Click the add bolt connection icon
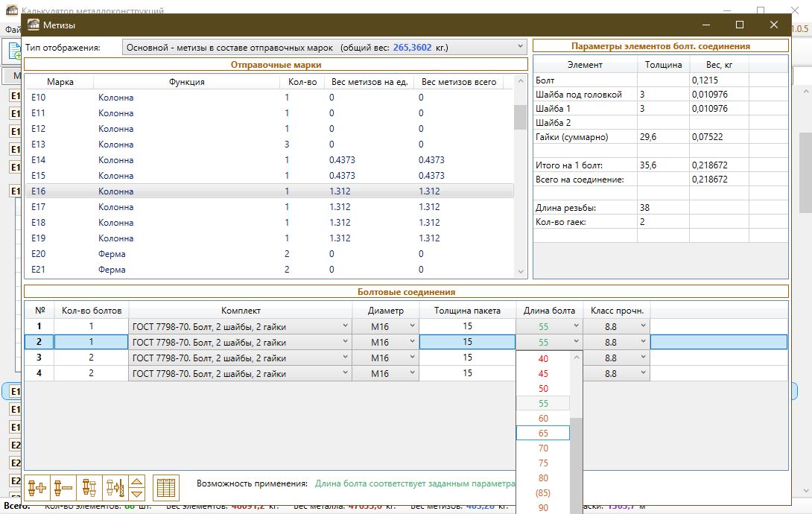 37,488
